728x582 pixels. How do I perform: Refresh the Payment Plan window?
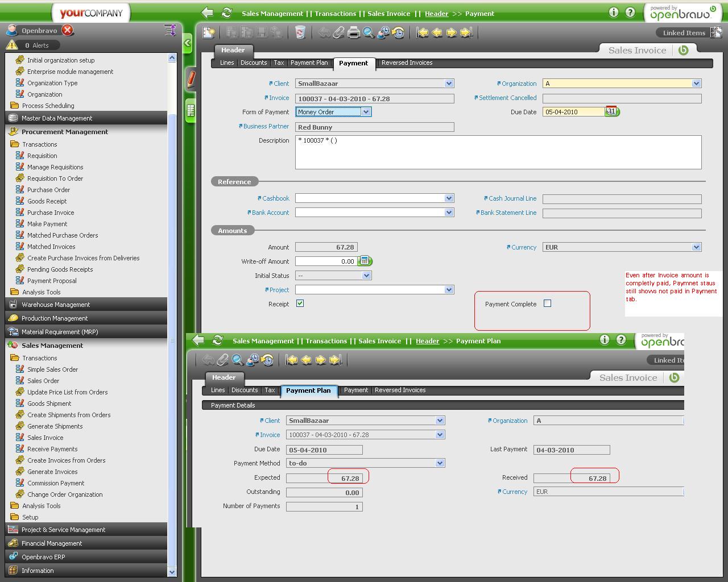217,340
